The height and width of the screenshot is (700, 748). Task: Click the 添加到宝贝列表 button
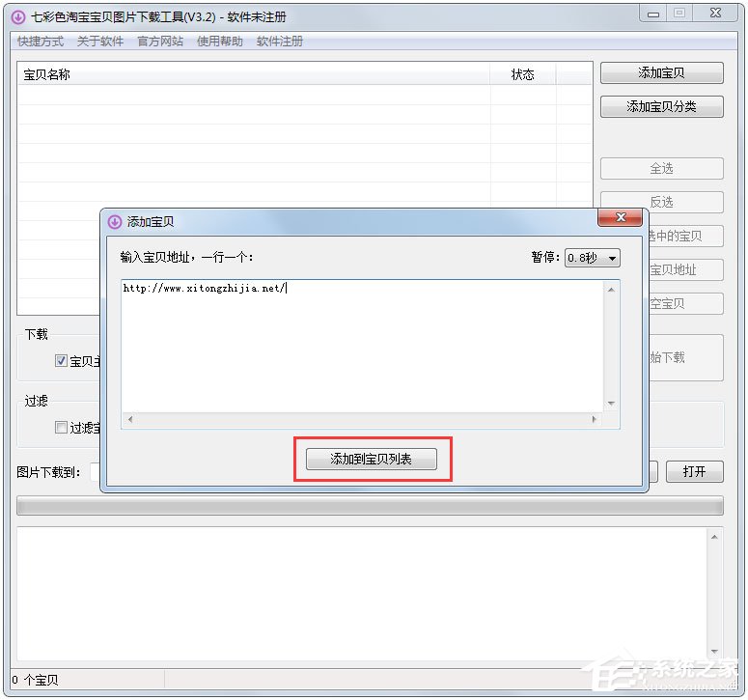pos(372,459)
